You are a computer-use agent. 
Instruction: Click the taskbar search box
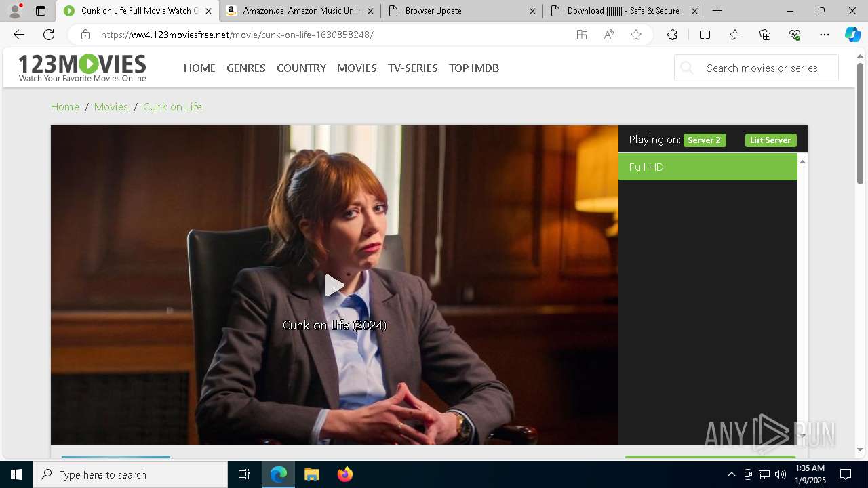130,474
